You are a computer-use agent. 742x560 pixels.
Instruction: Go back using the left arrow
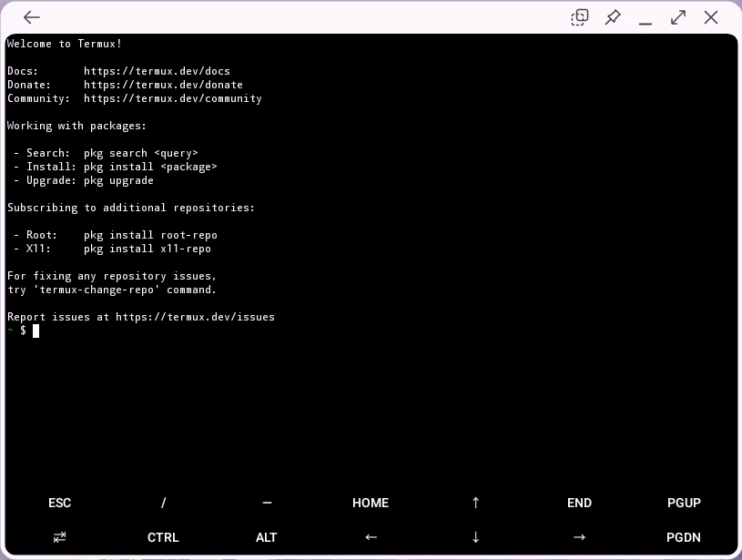(x=32, y=17)
